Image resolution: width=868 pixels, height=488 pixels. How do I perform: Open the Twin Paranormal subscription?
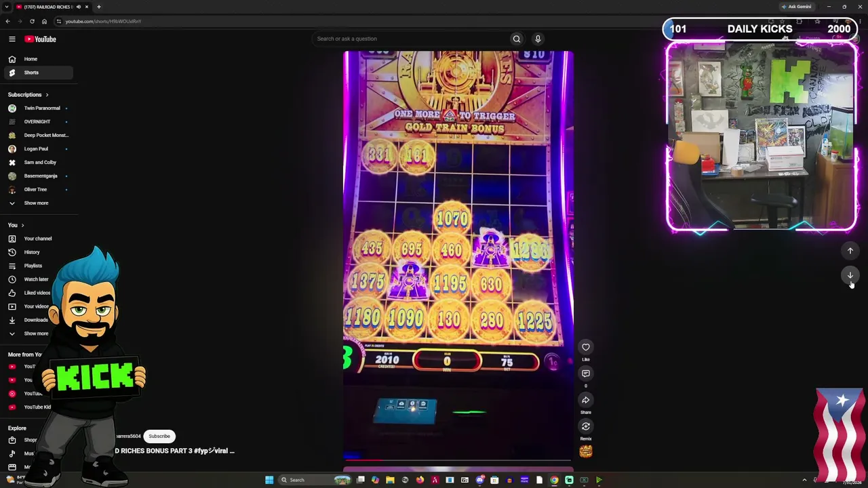click(38, 108)
